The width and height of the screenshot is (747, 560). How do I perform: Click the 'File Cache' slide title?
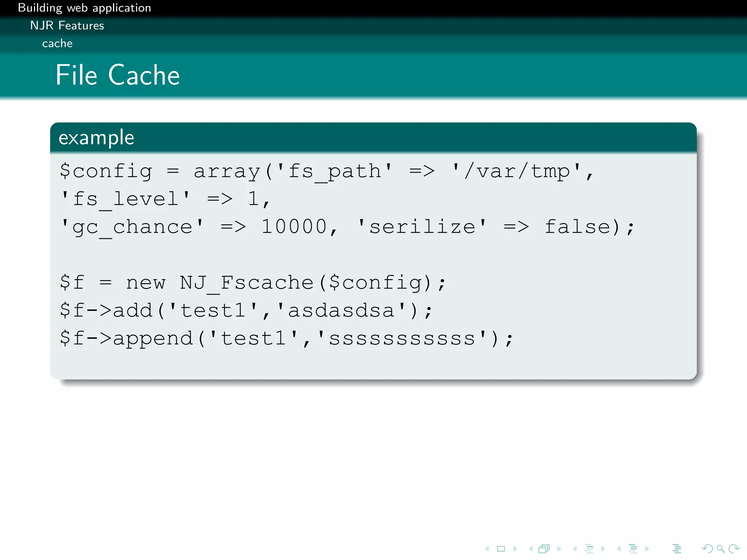[x=118, y=75]
